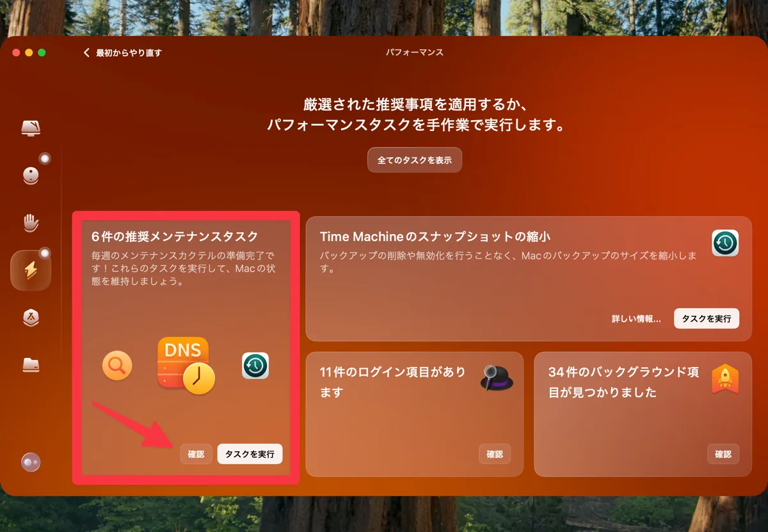Screen dimensions: 768x532
Task: Open the Protection hand icon in sidebar
Action: [31, 223]
